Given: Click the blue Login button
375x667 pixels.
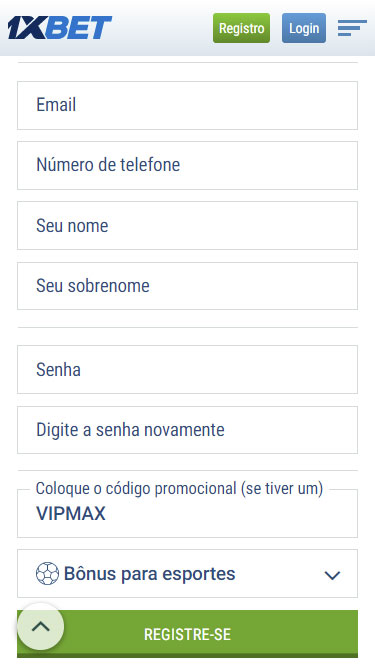Looking at the screenshot, I should [304, 28].
